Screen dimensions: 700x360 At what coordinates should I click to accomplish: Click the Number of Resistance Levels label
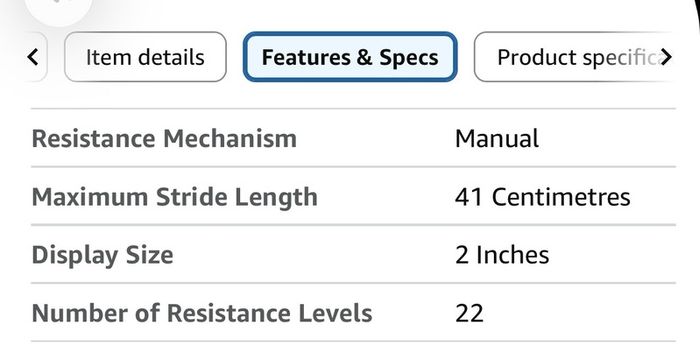coord(202,313)
